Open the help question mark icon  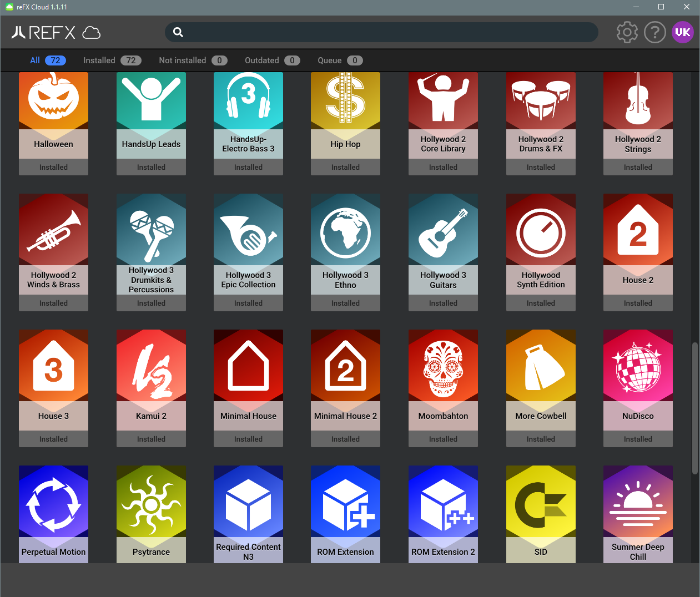[655, 32]
